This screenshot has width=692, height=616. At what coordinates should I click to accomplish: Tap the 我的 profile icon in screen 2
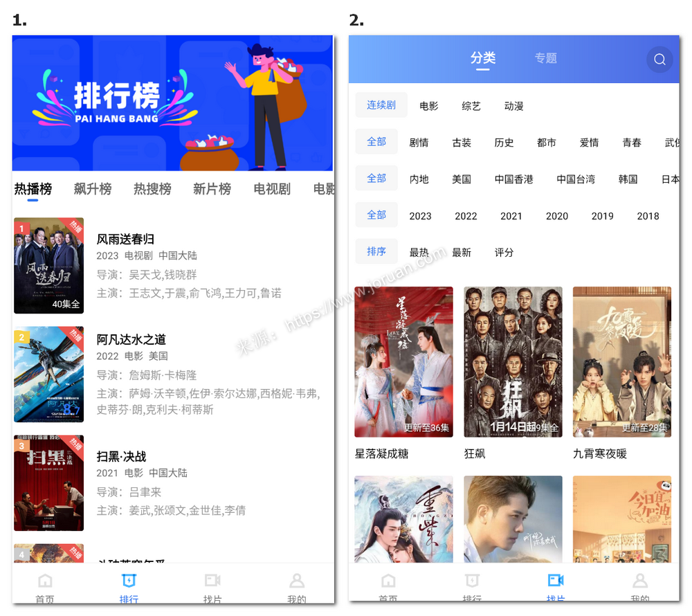click(x=640, y=581)
